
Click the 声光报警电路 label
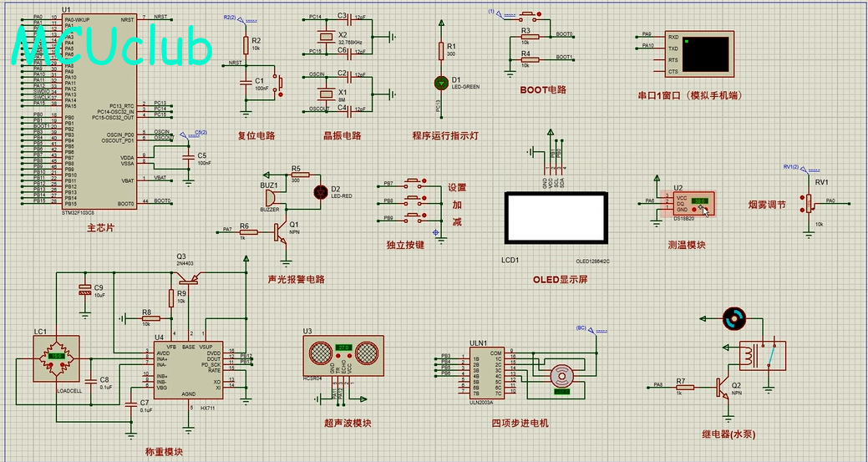pos(297,279)
